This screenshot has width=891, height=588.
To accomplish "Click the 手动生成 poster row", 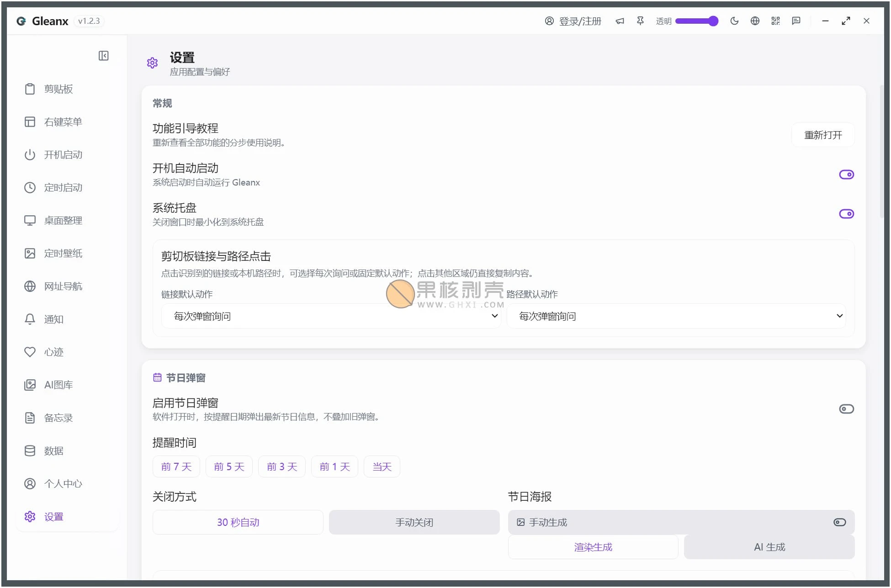I will coord(681,522).
